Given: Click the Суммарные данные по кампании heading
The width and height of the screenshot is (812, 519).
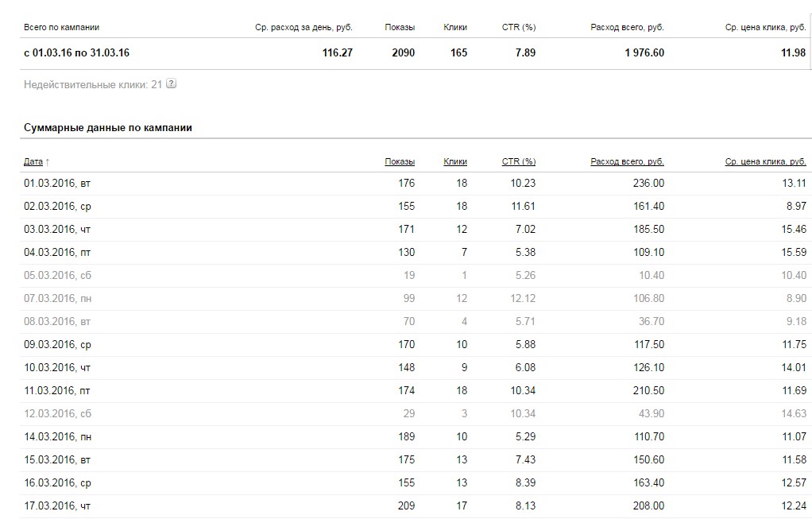Looking at the screenshot, I should (x=108, y=128).
